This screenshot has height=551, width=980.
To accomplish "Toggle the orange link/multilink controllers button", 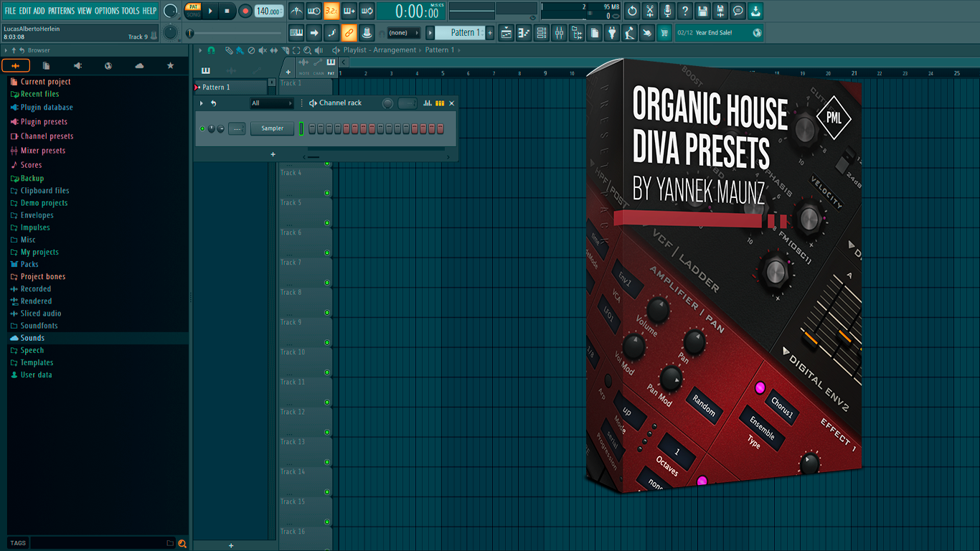I will coord(349,32).
